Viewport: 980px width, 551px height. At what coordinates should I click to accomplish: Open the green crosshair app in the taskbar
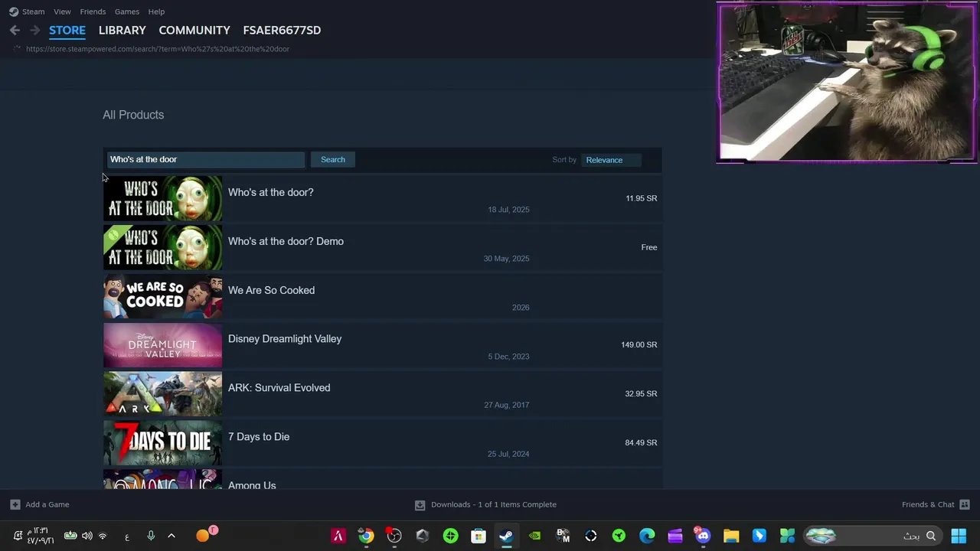tap(450, 536)
